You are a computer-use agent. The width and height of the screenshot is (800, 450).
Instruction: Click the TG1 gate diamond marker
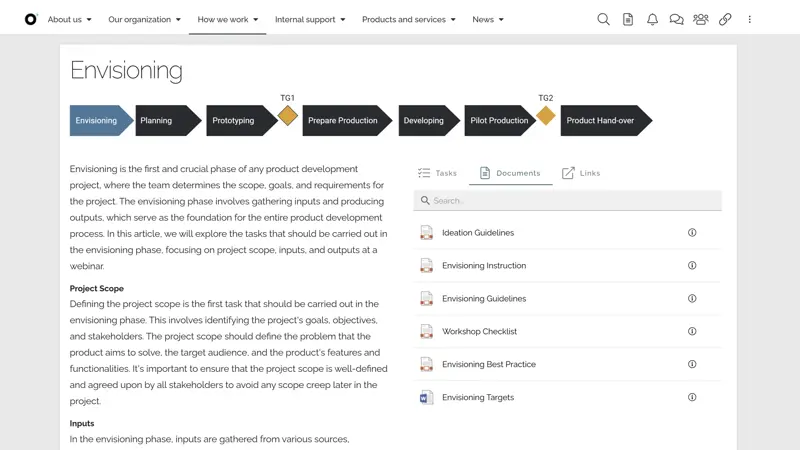(288, 116)
